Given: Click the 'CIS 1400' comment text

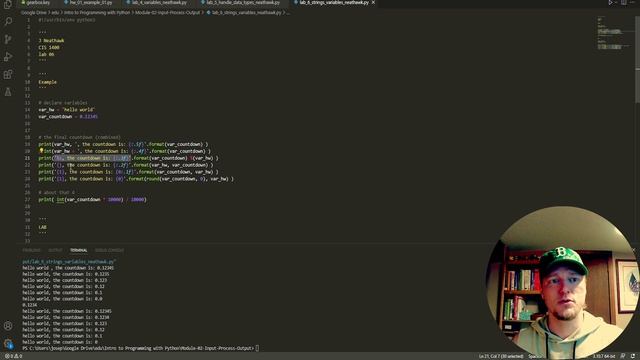Looking at the screenshot, I should point(49,47).
